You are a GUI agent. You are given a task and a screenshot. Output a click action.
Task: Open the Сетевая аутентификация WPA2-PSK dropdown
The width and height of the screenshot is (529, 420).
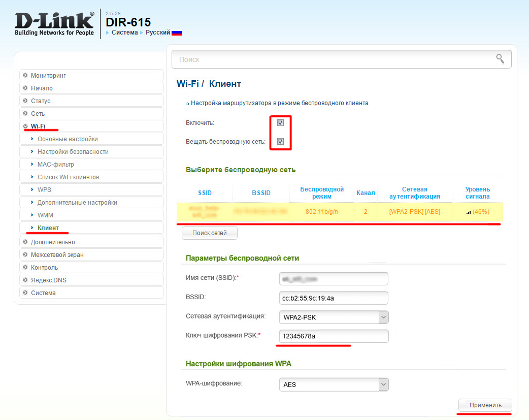pos(334,317)
